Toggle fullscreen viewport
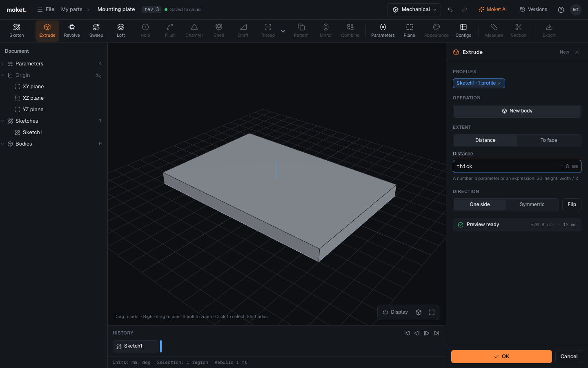 (432, 312)
